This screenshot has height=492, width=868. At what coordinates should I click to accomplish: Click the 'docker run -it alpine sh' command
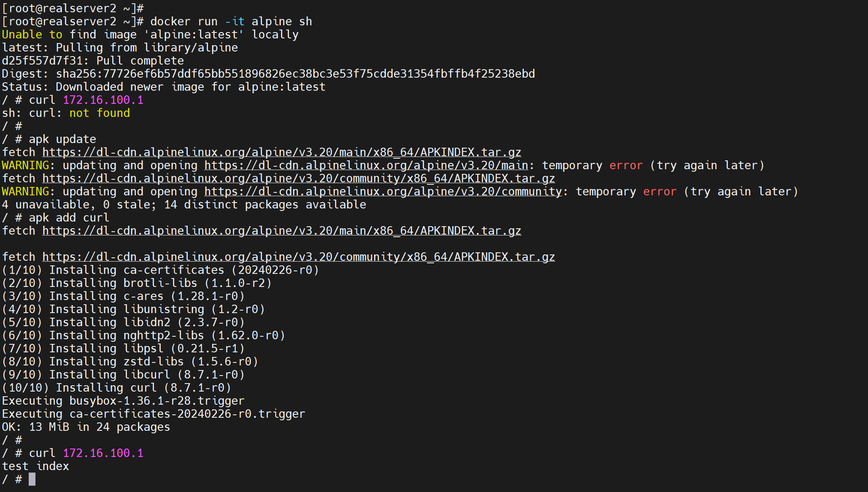tap(231, 22)
